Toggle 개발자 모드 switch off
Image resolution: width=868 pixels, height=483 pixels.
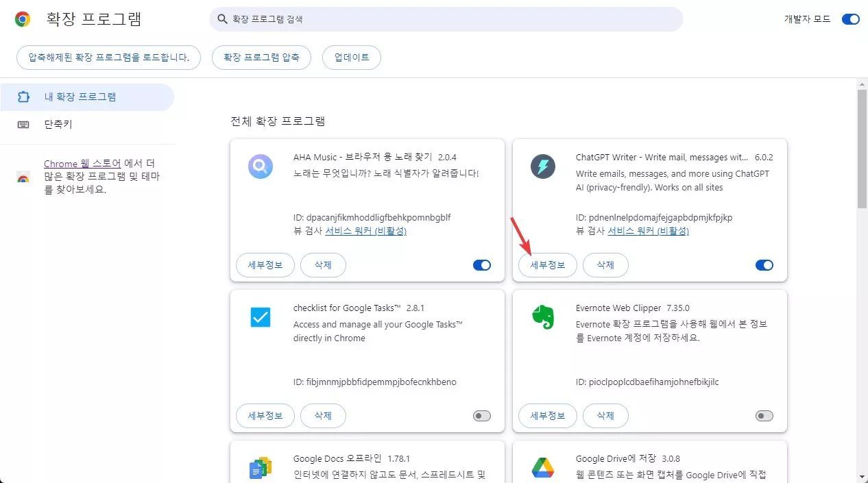(x=850, y=19)
